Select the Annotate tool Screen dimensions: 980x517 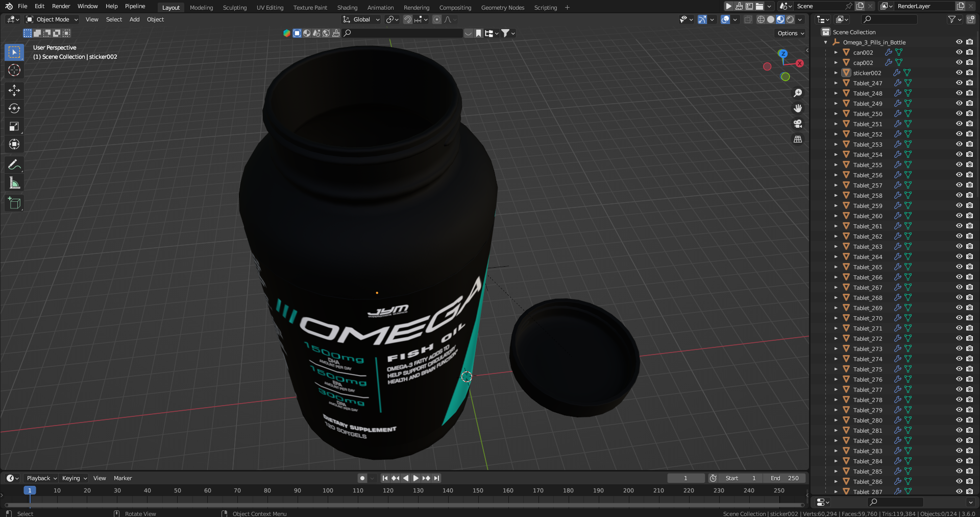tap(14, 165)
